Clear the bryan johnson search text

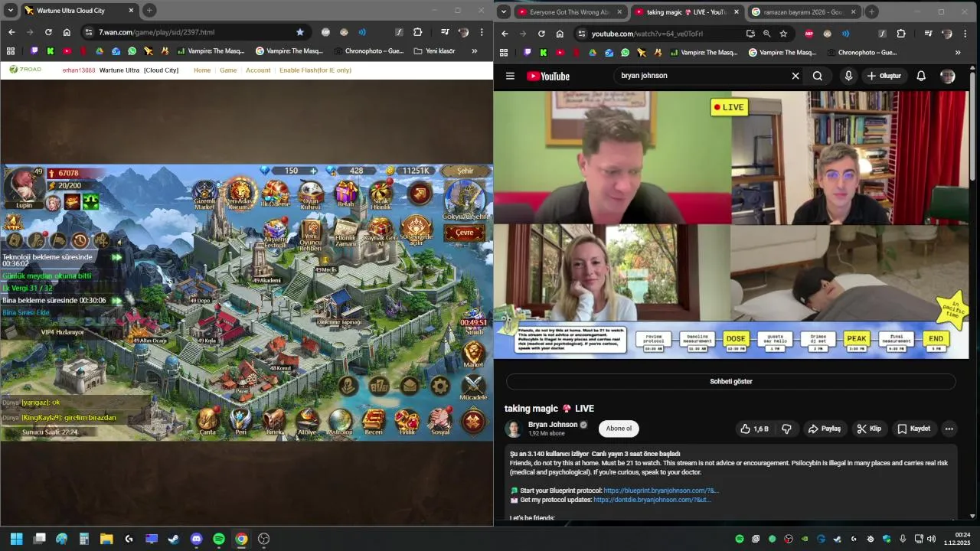coord(795,76)
